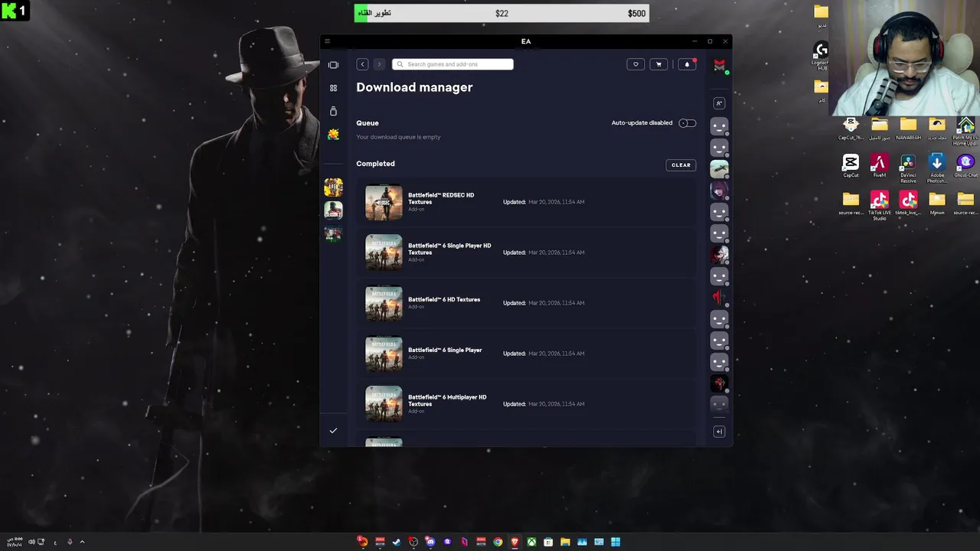Image resolution: width=980 pixels, height=551 pixels.
Task: Open the tiktok_live_ desktop file
Action: click(x=908, y=203)
